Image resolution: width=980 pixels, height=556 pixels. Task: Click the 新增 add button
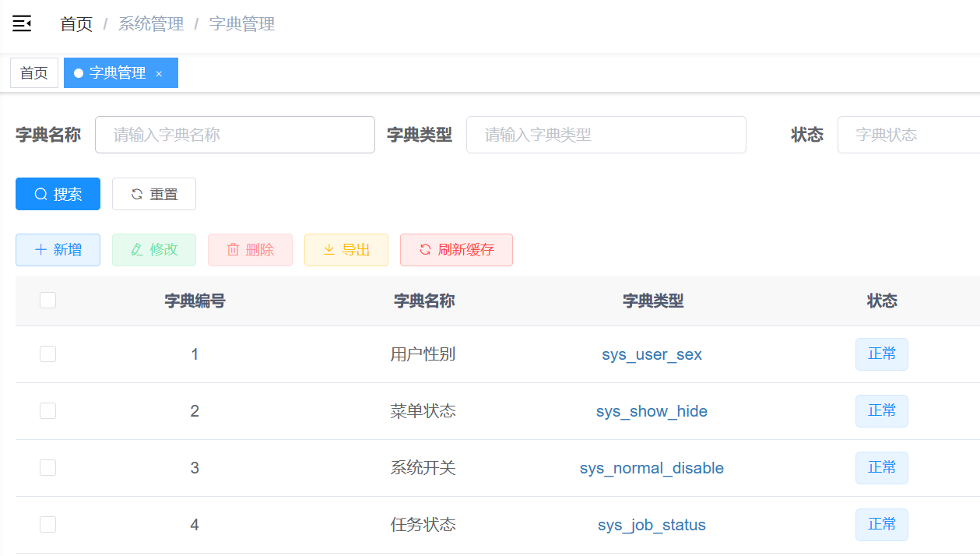tap(58, 250)
